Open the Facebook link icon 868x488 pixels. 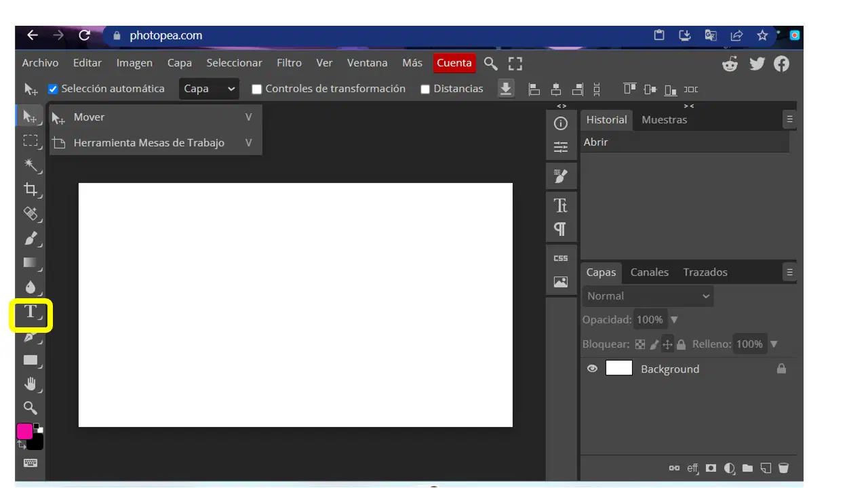pos(782,64)
